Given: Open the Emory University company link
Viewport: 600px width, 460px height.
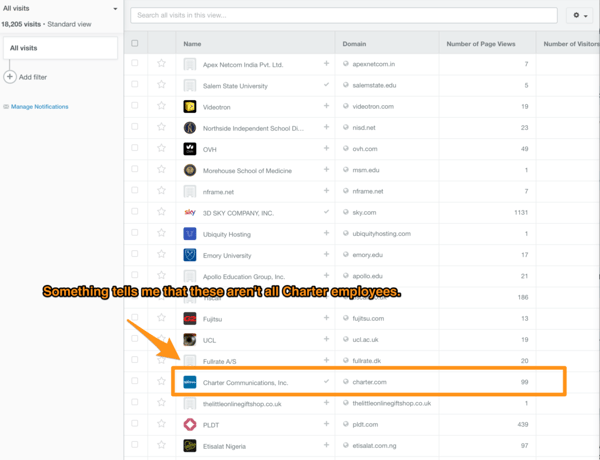Looking at the screenshot, I should pos(227,256).
